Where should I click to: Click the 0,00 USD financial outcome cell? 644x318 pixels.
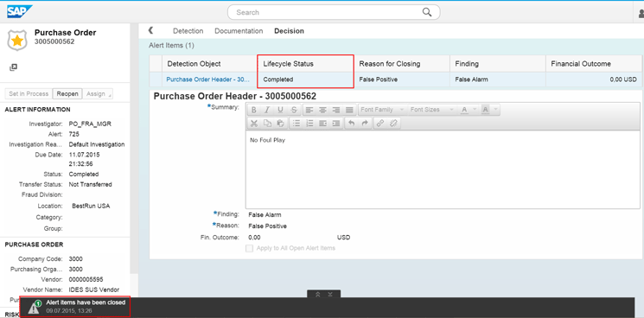(x=594, y=79)
